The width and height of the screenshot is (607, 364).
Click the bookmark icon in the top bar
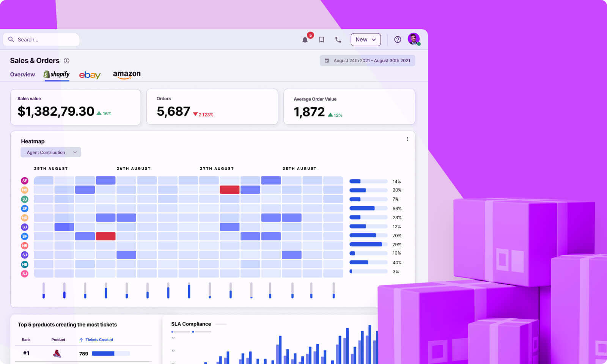[x=322, y=39]
